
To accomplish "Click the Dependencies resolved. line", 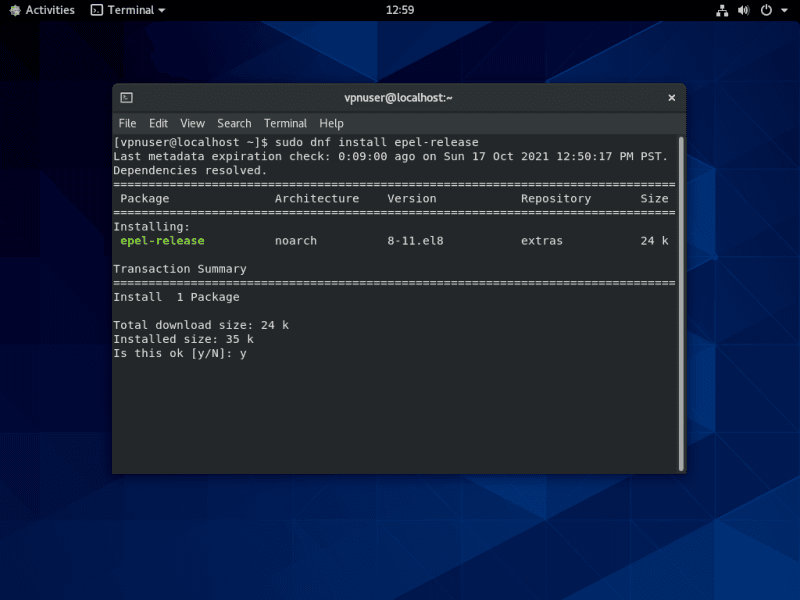I will click(190, 170).
